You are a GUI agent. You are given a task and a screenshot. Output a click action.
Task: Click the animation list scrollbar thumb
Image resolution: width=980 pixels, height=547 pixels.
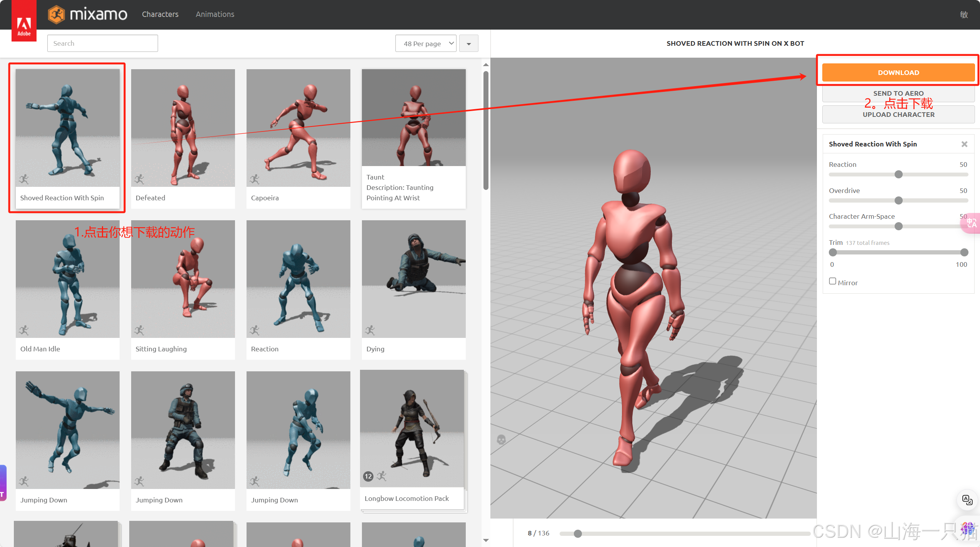(486, 130)
